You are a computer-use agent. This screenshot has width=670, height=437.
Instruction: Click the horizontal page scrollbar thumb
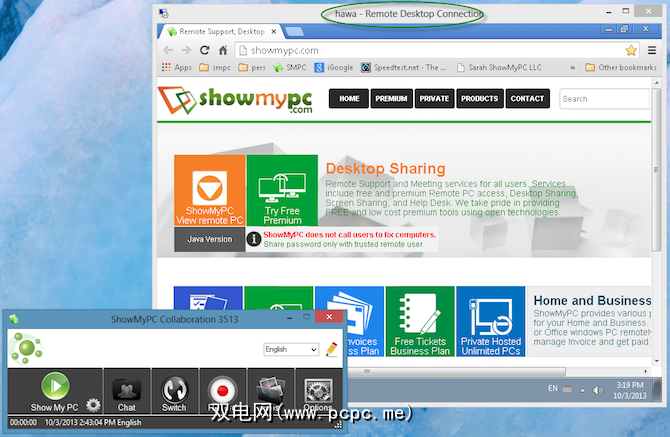pos(456,371)
